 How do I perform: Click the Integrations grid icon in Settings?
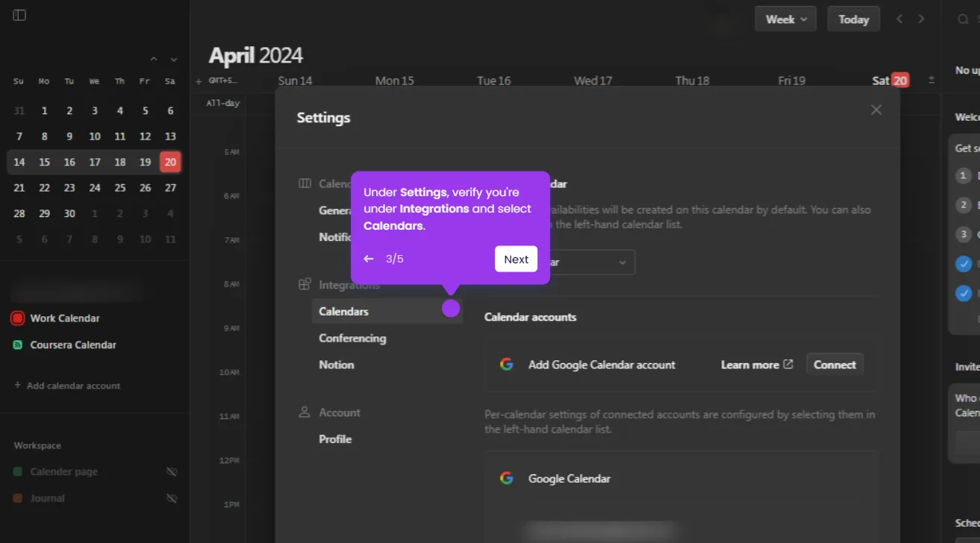304,284
